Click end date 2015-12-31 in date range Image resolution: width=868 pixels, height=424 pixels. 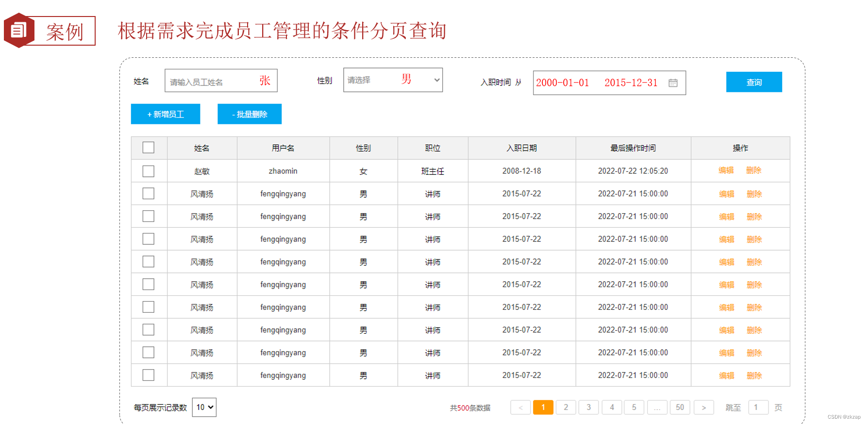(631, 83)
